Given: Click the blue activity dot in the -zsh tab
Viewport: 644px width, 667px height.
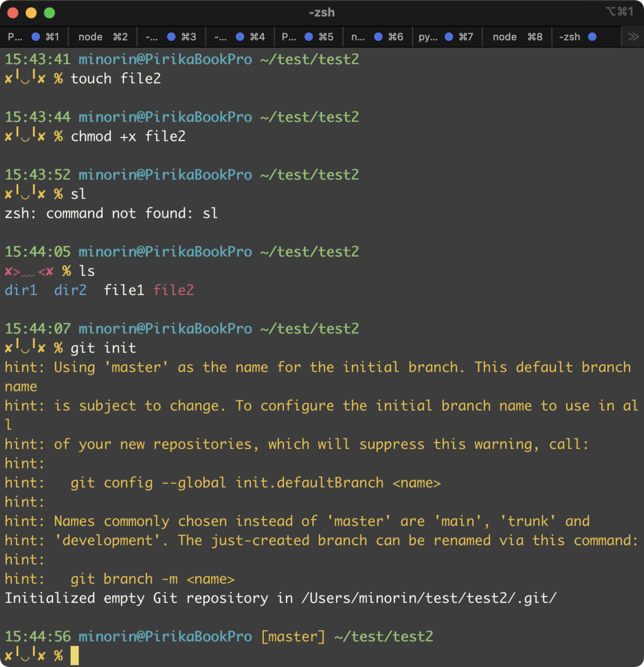Looking at the screenshot, I should [592, 37].
